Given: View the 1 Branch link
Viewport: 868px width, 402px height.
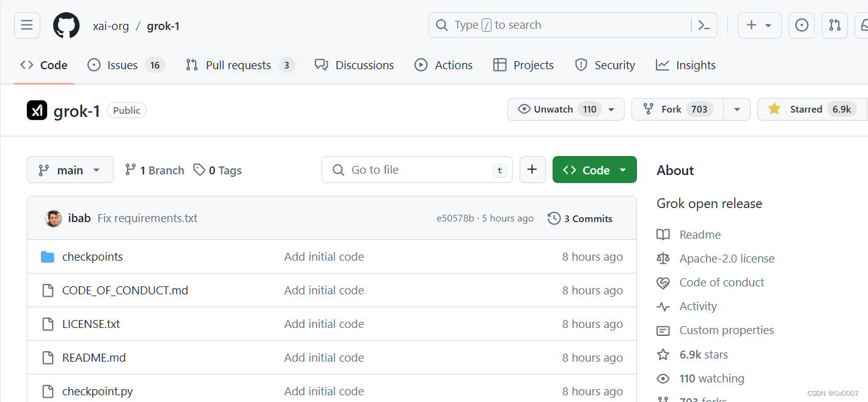Looking at the screenshot, I should pyautogui.click(x=155, y=170).
